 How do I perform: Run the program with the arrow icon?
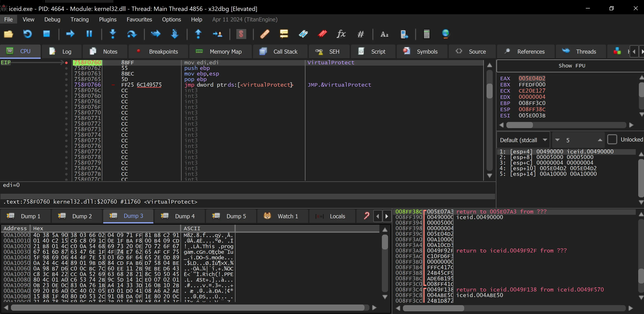tap(70, 34)
